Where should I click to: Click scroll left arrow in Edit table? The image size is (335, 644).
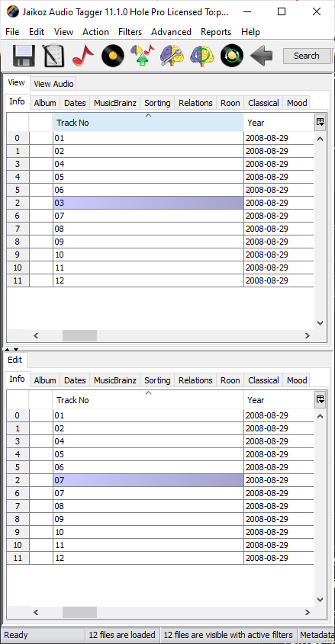point(36,613)
